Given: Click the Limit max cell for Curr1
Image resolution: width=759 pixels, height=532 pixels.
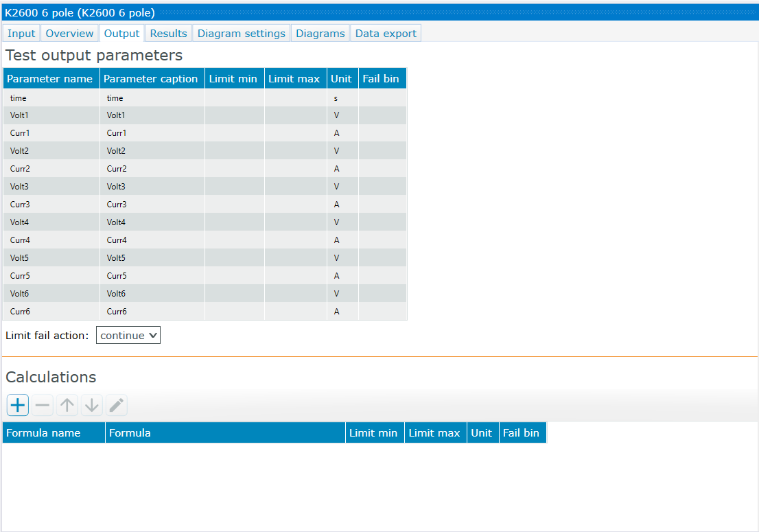Looking at the screenshot, I should pos(296,133).
